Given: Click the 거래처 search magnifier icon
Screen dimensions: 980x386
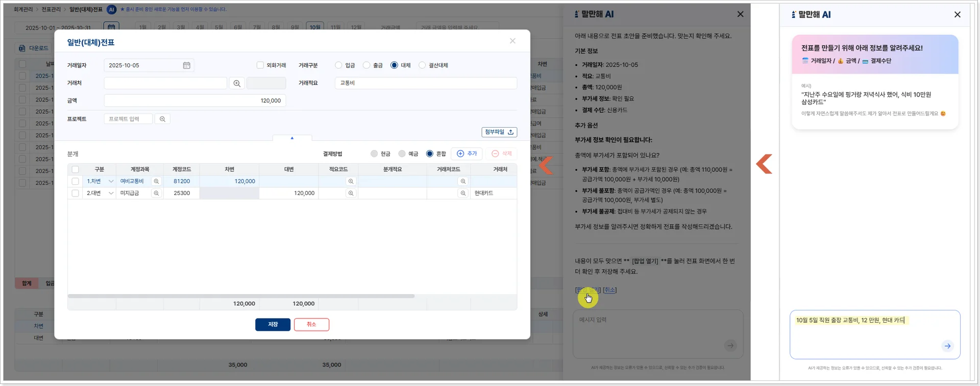Looking at the screenshot, I should point(237,83).
